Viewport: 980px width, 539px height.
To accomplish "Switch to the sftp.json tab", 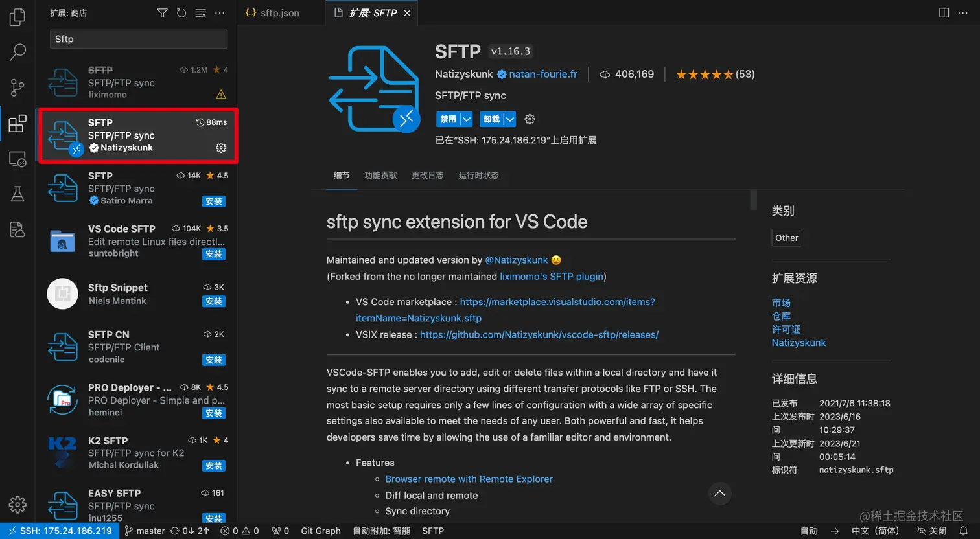I will coord(273,13).
